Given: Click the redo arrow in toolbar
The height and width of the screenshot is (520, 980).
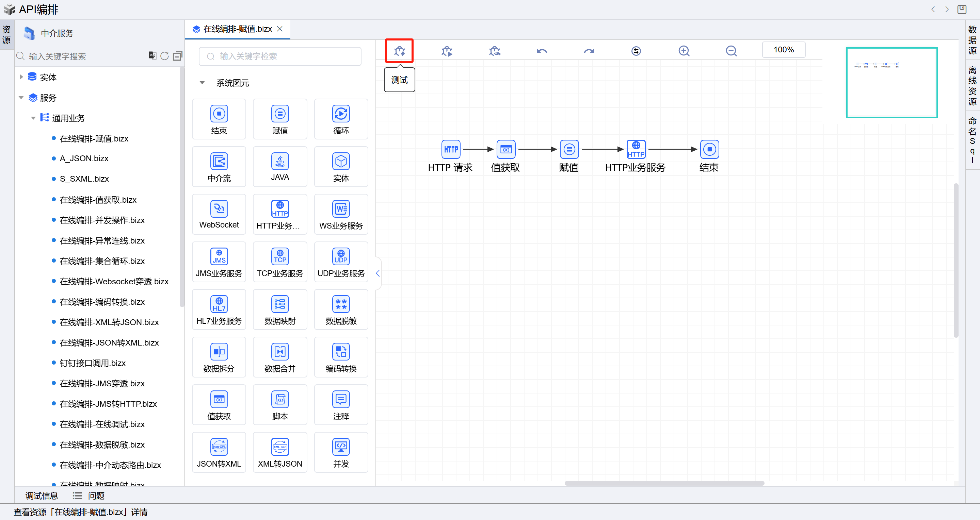Looking at the screenshot, I should click(589, 51).
